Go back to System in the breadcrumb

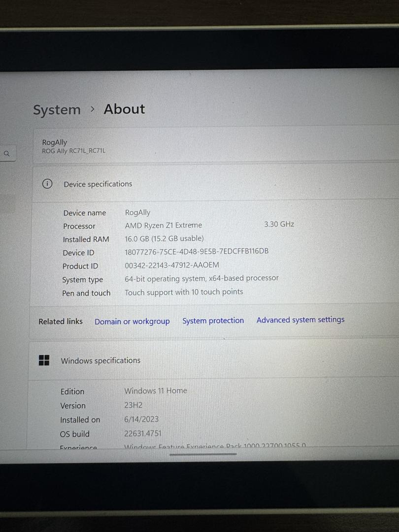click(x=57, y=110)
